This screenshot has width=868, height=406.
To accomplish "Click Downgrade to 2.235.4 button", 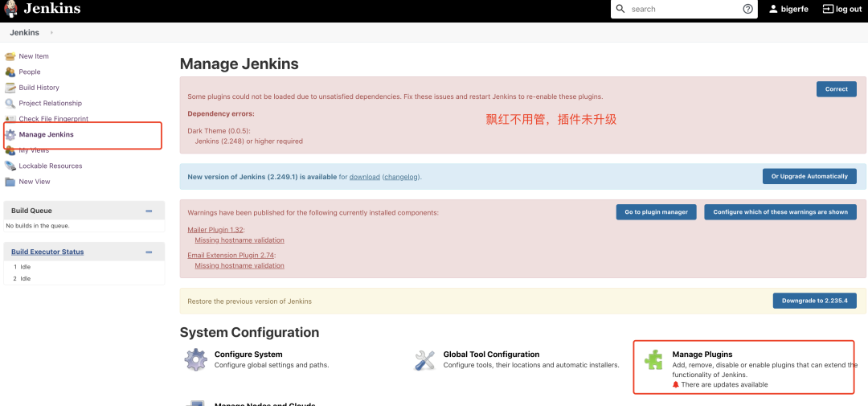I will pos(814,301).
